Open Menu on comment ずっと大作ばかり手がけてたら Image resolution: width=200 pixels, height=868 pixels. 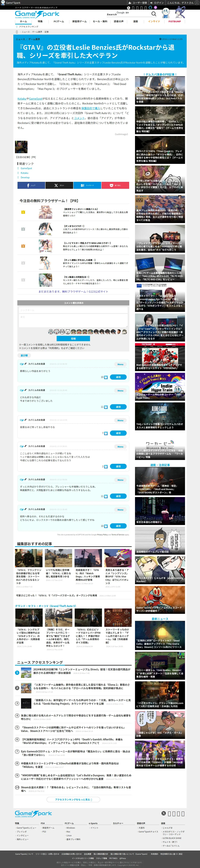[120, 480]
